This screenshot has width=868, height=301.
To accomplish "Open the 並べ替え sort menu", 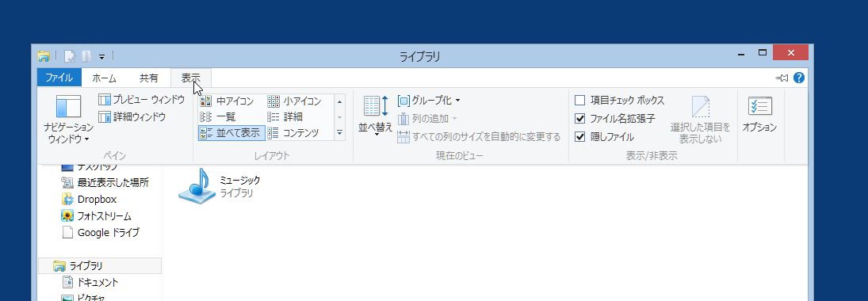I will click(x=375, y=116).
